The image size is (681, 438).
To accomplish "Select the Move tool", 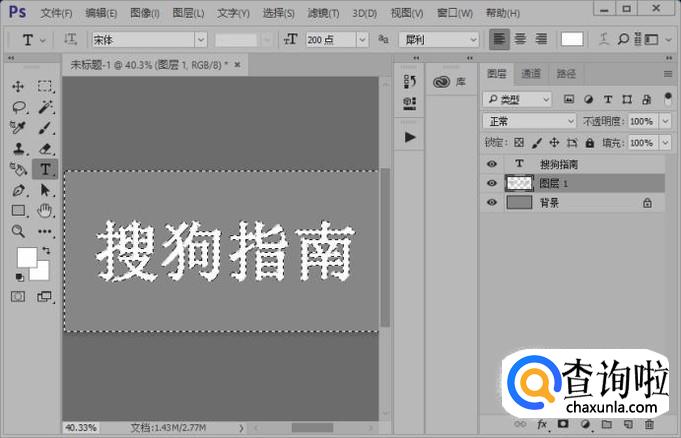I will 18,86.
